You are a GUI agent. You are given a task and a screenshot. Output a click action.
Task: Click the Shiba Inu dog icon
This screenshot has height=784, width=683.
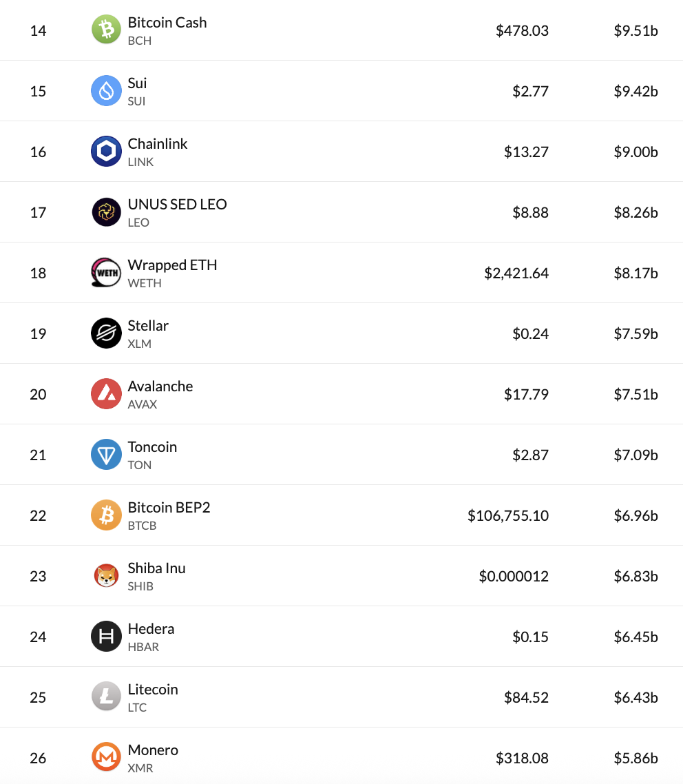pyautogui.click(x=106, y=576)
